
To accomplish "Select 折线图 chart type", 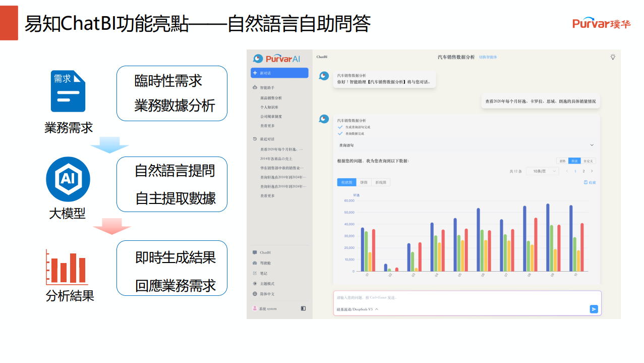I will pos(381,182).
